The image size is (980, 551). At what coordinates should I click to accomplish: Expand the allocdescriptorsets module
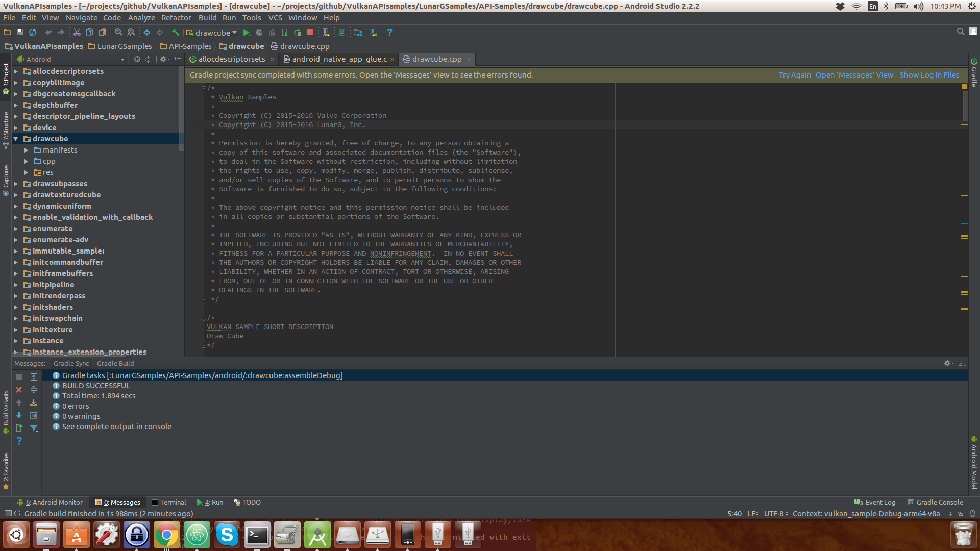(16, 71)
